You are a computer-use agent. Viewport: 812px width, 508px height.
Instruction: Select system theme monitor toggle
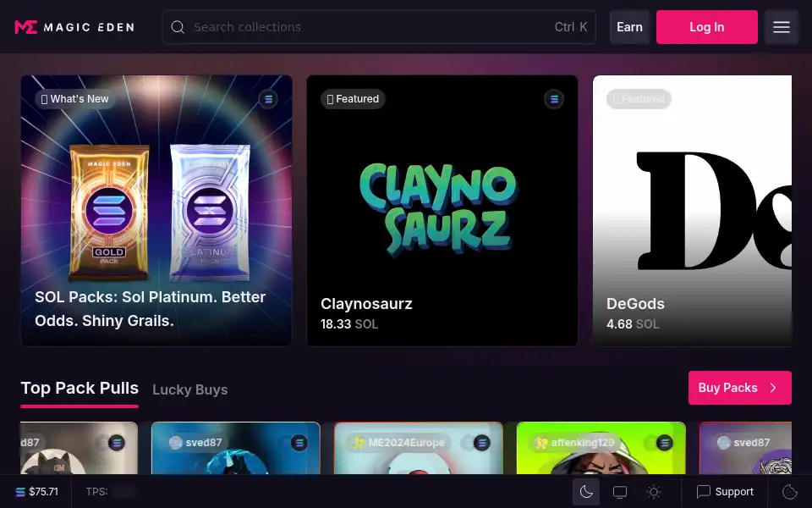point(620,492)
